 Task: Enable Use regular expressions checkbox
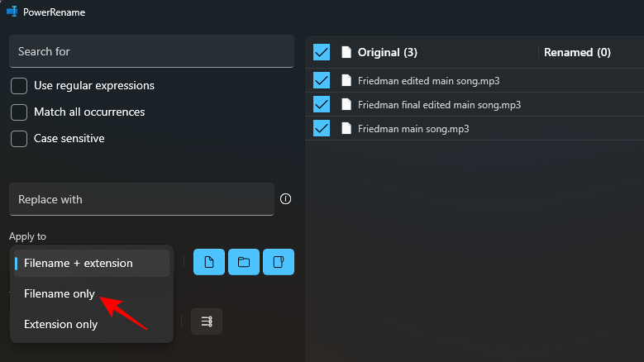coord(19,86)
